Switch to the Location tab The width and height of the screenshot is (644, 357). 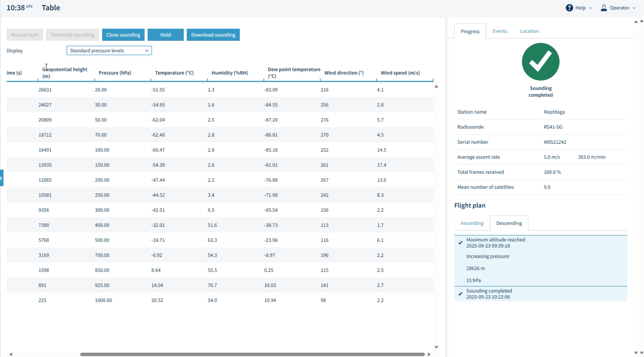click(x=529, y=31)
